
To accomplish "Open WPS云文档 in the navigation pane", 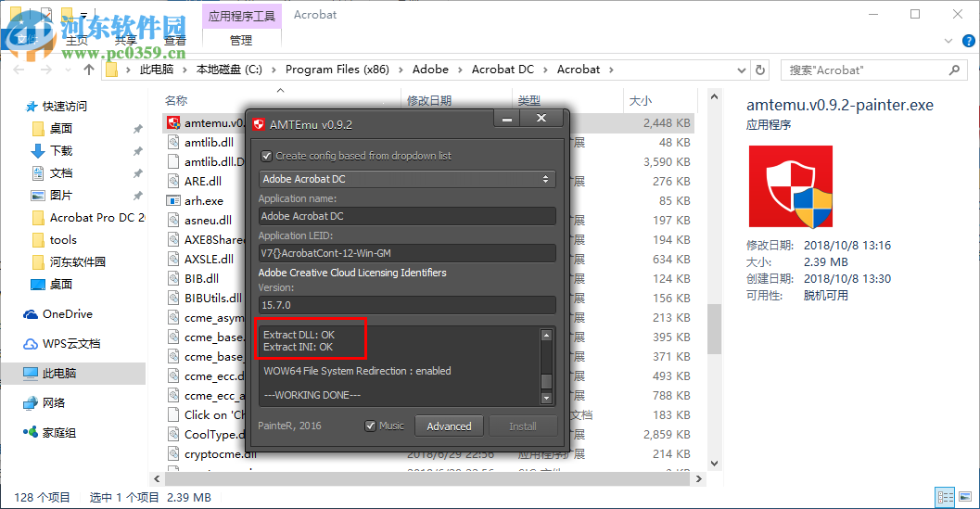I will point(61,343).
